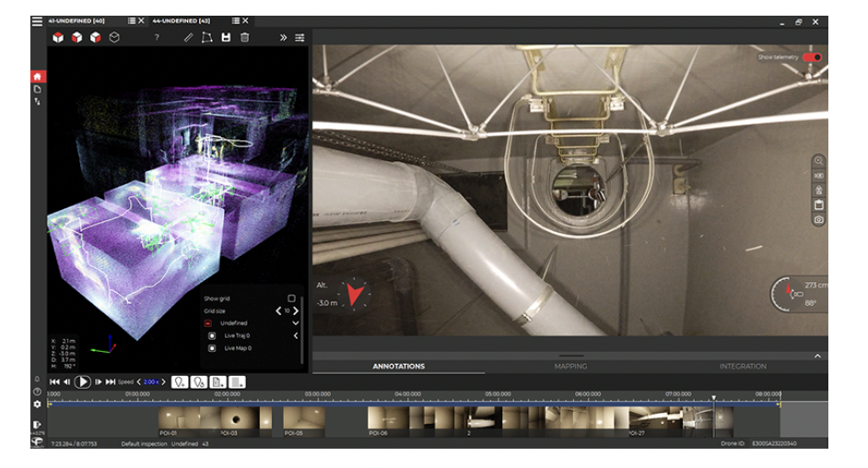Select the POI-06 timeline thumbnail
This screenshot has width=868, height=468.
coord(389,422)
